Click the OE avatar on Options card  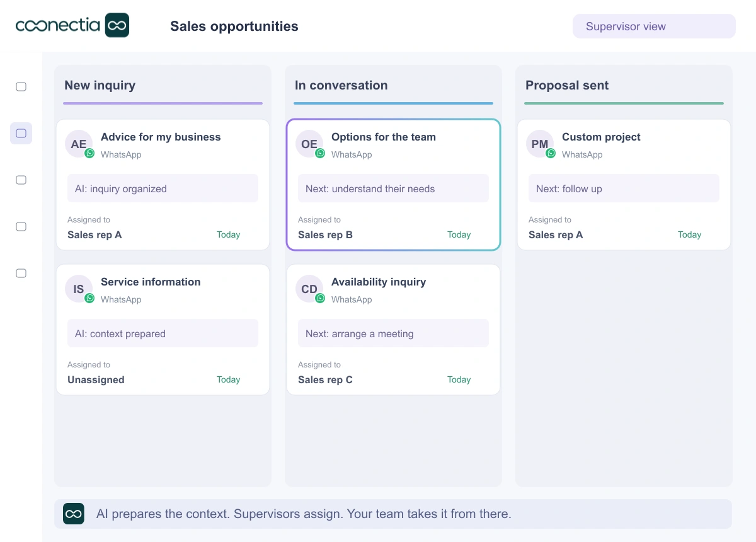309,144
